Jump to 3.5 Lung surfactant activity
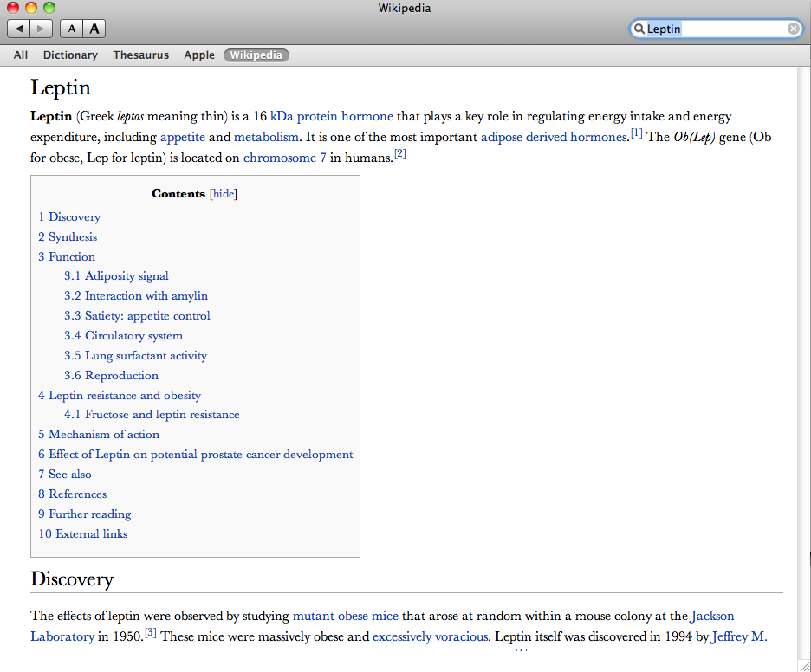The image size is (811, 672). pos(135,356)
